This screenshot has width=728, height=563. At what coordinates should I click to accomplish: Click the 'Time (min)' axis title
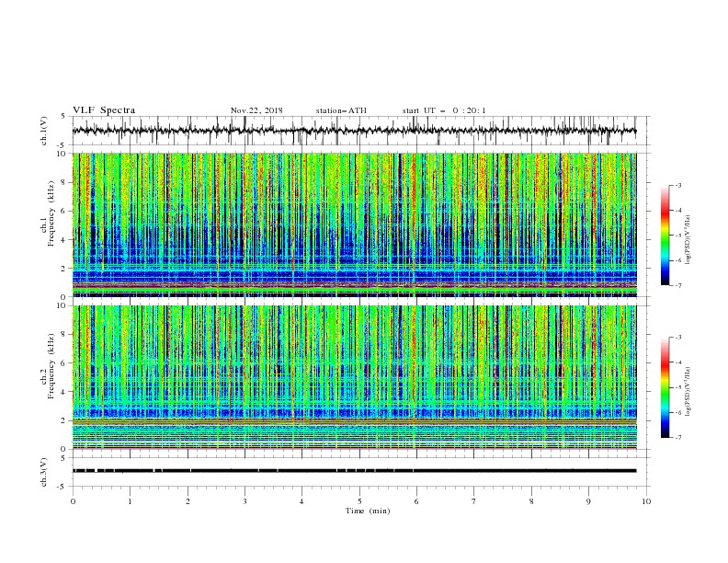tap(368, 511)
